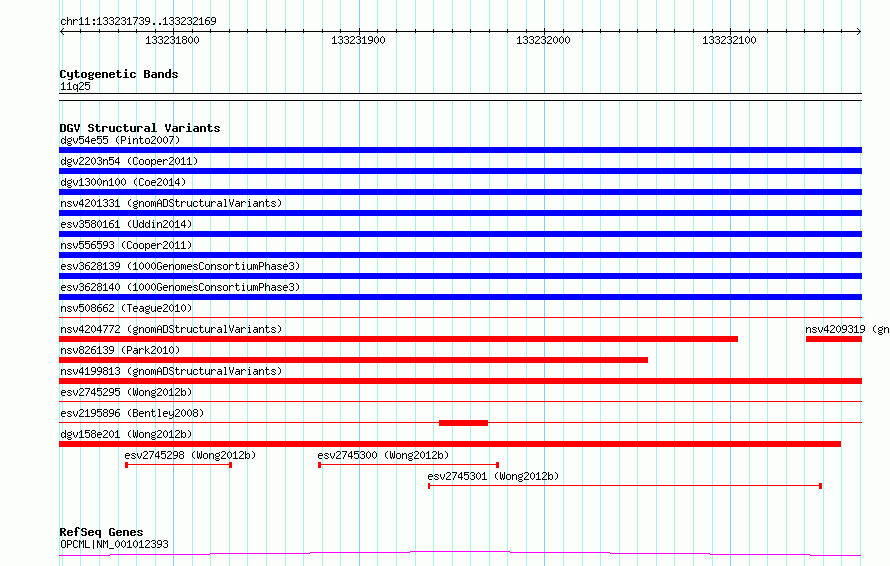The width and height of the screenshot is (890, 566).
Task: Open the OPCML|NM_001012393 gene label
Action: (114, 544)
